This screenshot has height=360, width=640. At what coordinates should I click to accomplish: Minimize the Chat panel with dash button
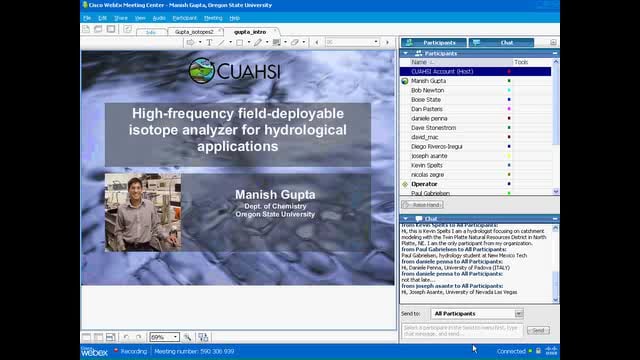[x=555, y=219]
